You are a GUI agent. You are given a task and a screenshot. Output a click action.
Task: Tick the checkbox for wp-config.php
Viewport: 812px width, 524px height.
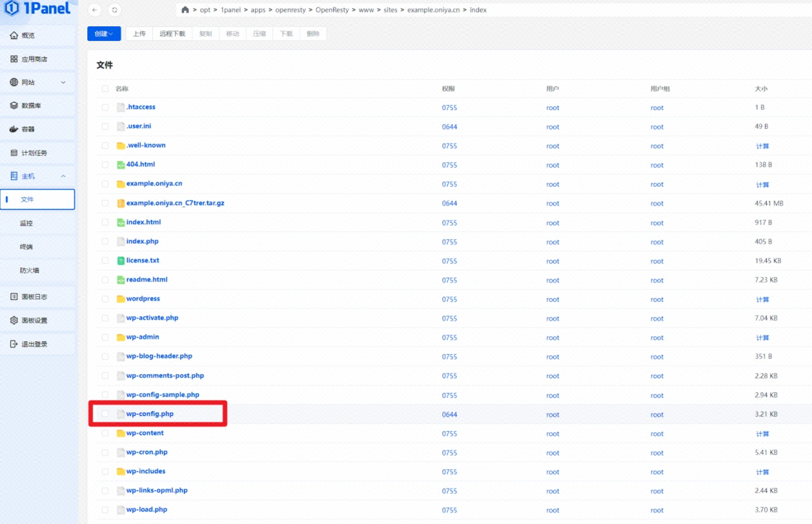(105, 414)
